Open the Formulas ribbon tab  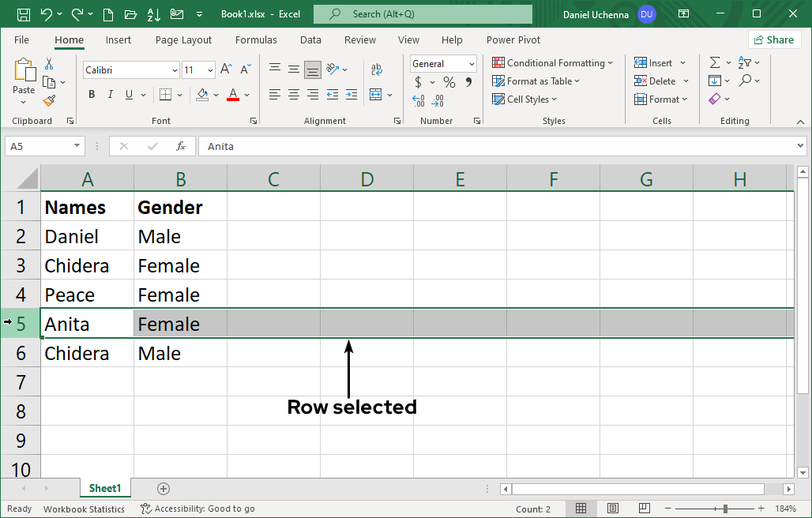point(256,40)
